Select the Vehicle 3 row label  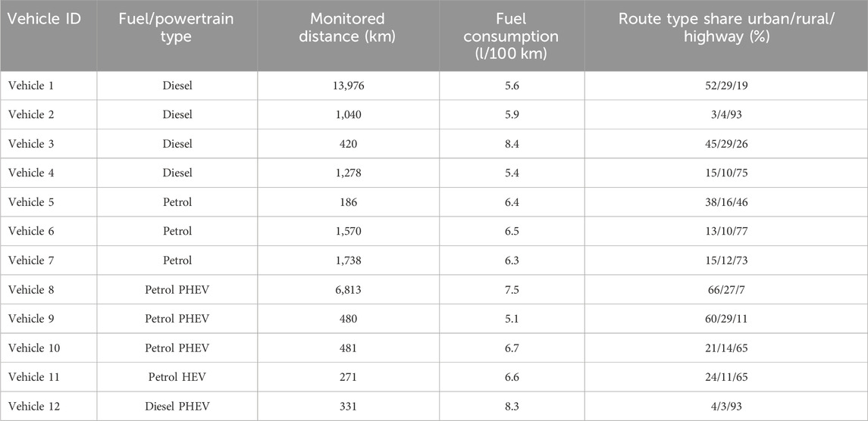tap(32, 144)
